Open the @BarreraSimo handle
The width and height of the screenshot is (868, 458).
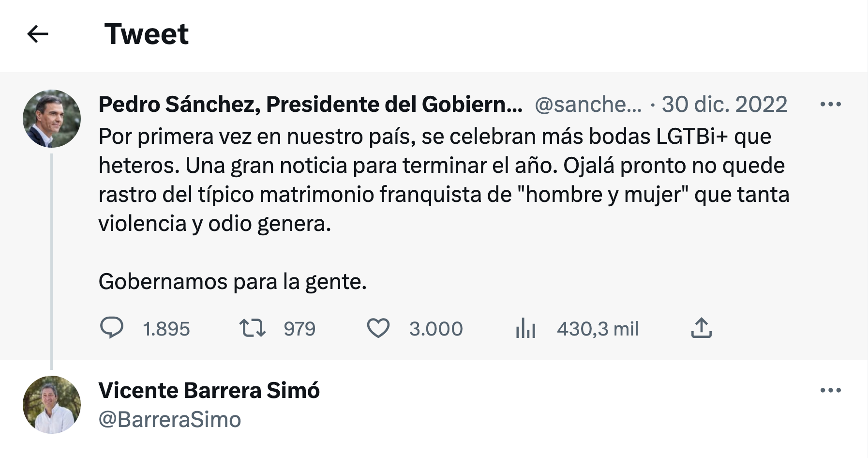click(169, 419)
